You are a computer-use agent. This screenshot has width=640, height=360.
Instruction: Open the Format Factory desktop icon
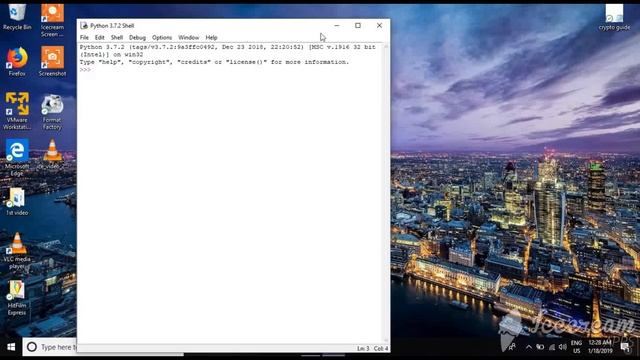[52, 112]
